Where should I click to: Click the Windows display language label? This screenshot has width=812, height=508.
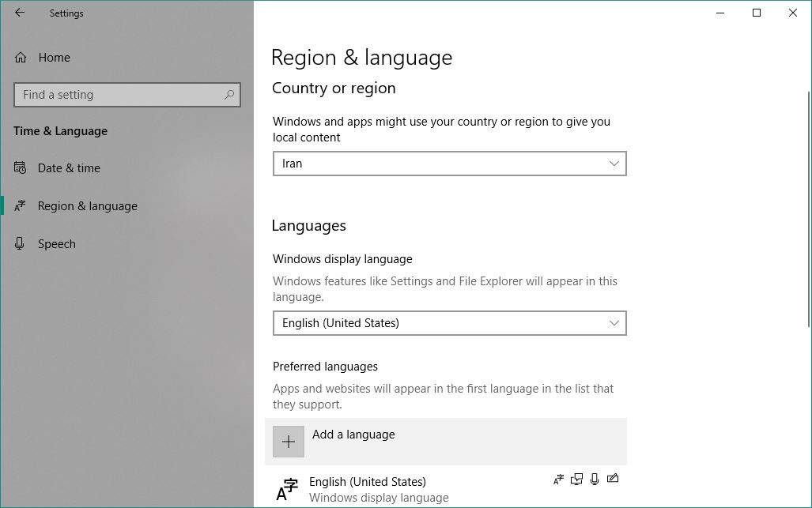coord(342,258)
